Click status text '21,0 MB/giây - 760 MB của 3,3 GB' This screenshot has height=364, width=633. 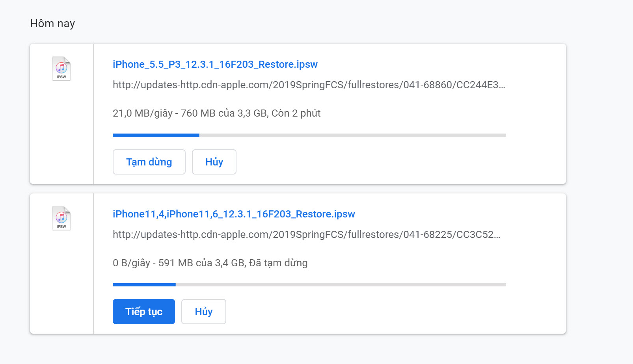190,113
